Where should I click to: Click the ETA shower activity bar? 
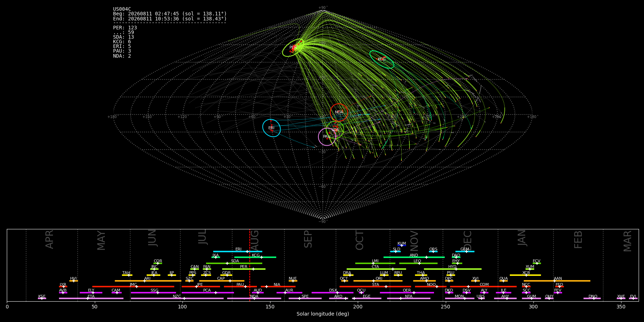click(x=91, y=298)
